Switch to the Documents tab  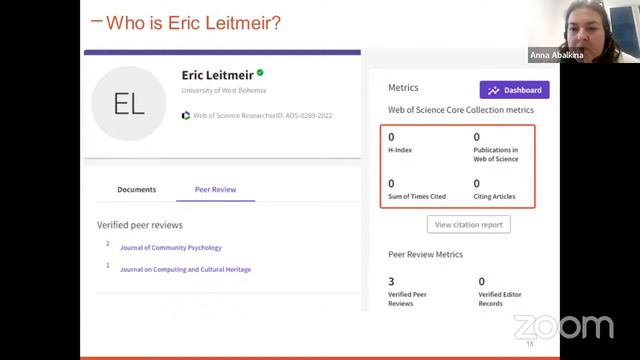click(x=137, y=189)
